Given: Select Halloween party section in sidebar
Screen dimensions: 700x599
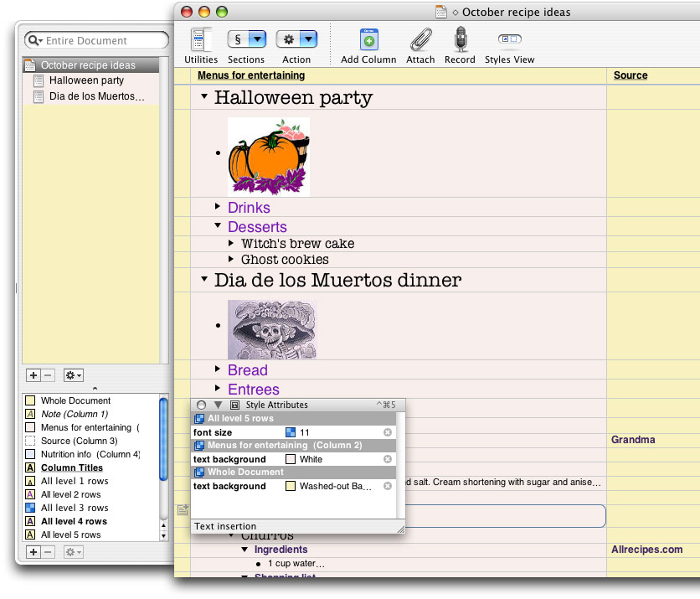Looking at the screenshot, I should (x=90, y=80).
